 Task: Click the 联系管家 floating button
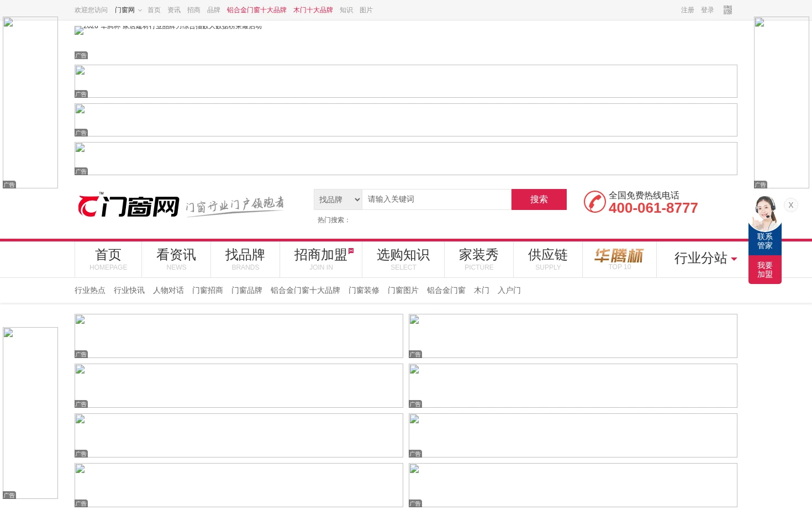pos(765,241)
